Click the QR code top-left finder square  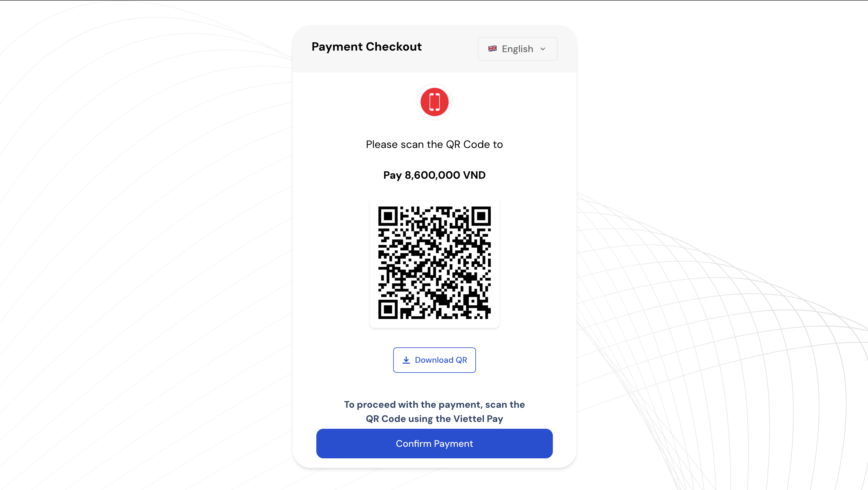(x=388, y=216)
